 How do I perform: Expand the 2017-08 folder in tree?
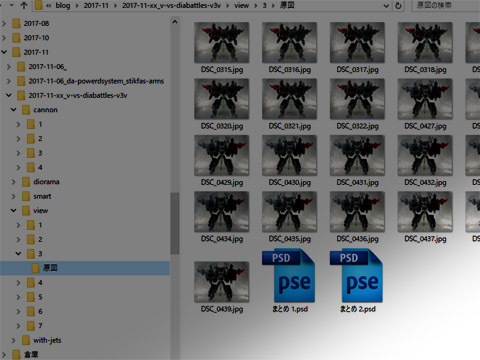coord(4,23)
